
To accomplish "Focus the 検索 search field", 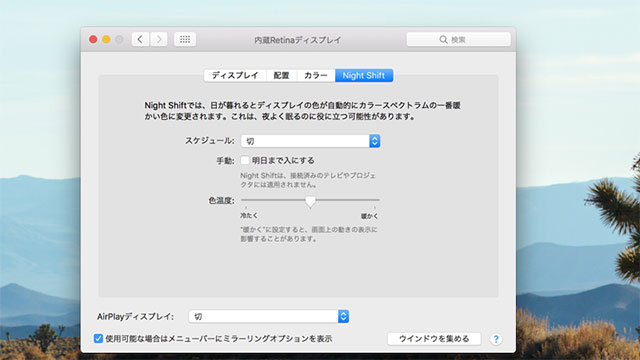I will click(x=458, y=40).
